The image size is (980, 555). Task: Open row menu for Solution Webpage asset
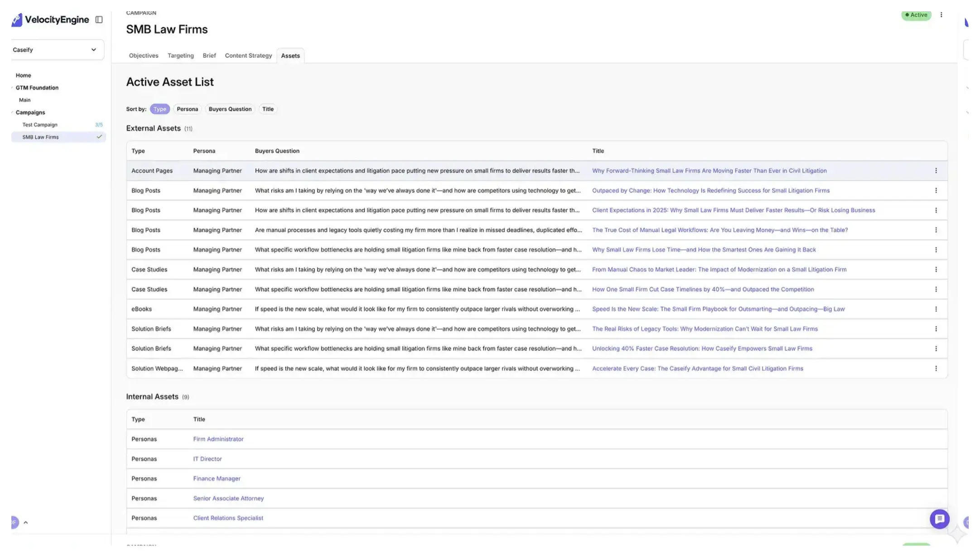pos(936,368)
